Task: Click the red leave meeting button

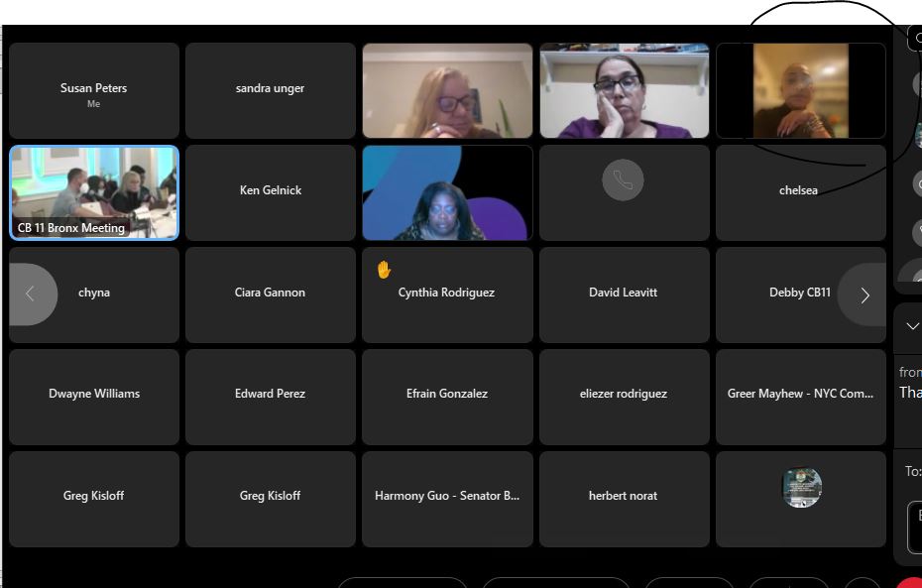Action: pos(912,582)
